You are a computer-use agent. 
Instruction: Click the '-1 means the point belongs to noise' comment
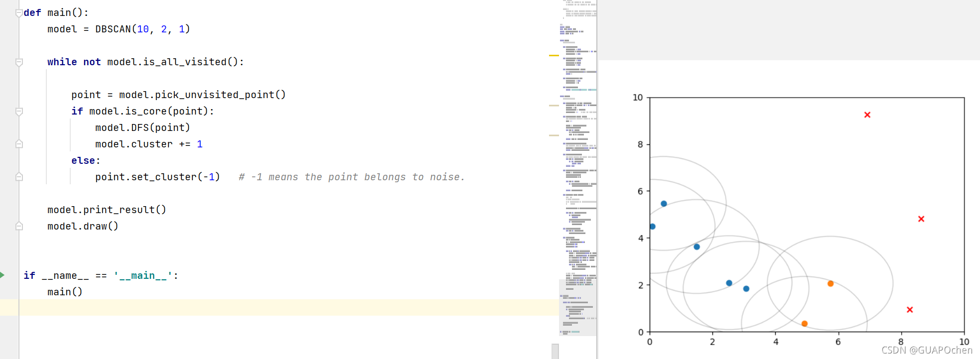[x=352, y=177]
